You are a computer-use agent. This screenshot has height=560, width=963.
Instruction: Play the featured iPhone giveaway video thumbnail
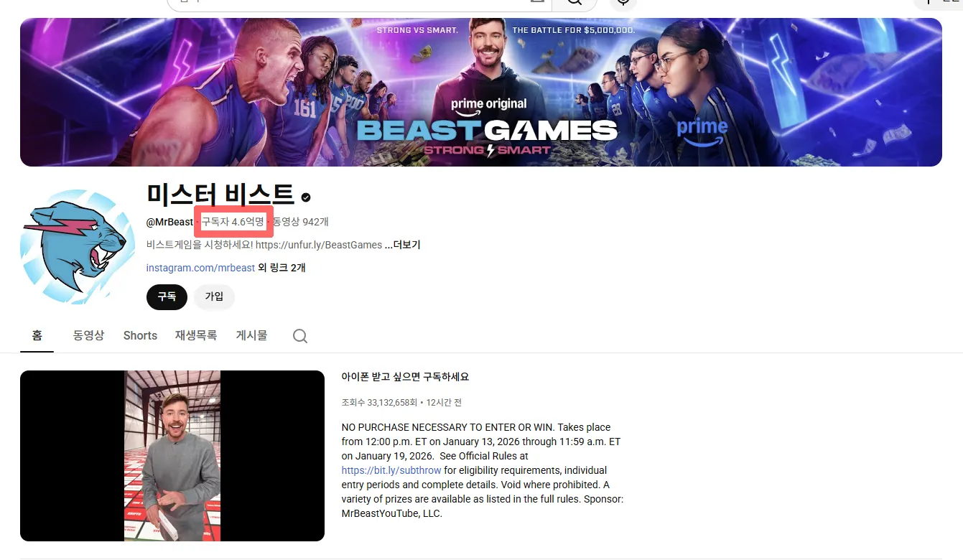click(x=172, y=456)
